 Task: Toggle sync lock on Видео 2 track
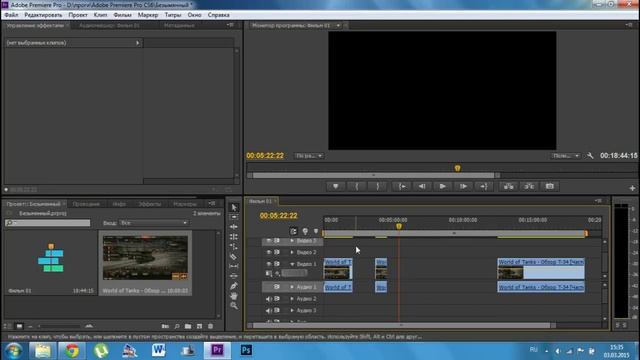point(277,252)
